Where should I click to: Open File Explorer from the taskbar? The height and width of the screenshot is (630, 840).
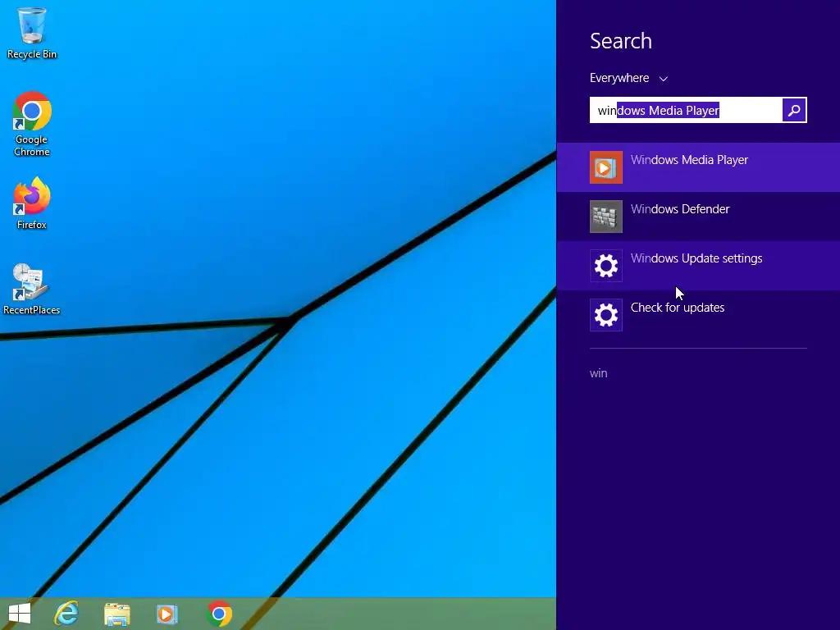click(x=116, y=614)
